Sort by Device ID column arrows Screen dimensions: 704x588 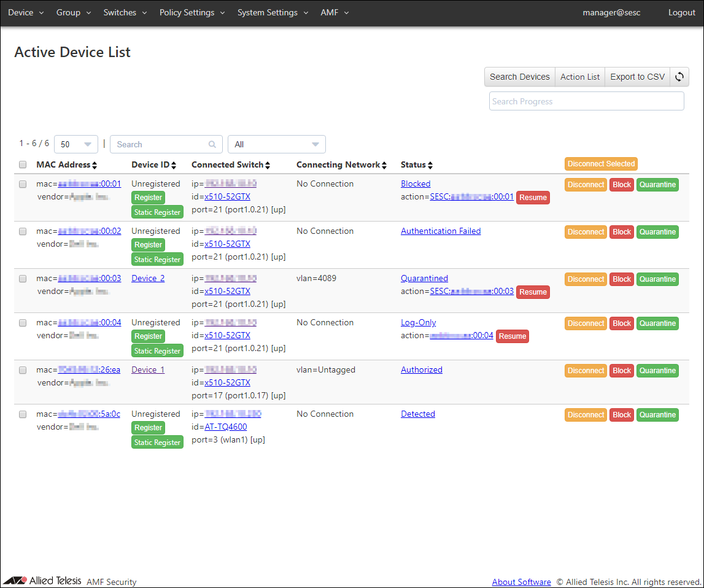(x=174, y=165)
